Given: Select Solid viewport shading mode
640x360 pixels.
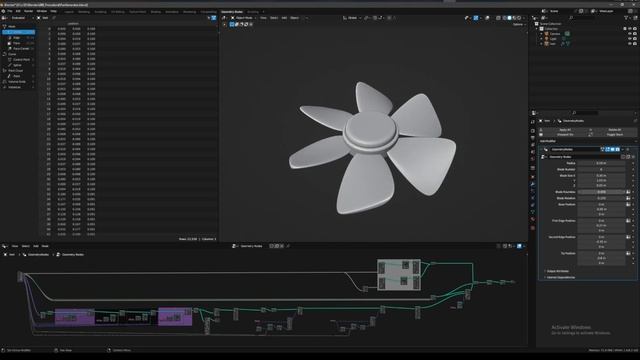Looking at the screenshot, I should click(509, 18).
